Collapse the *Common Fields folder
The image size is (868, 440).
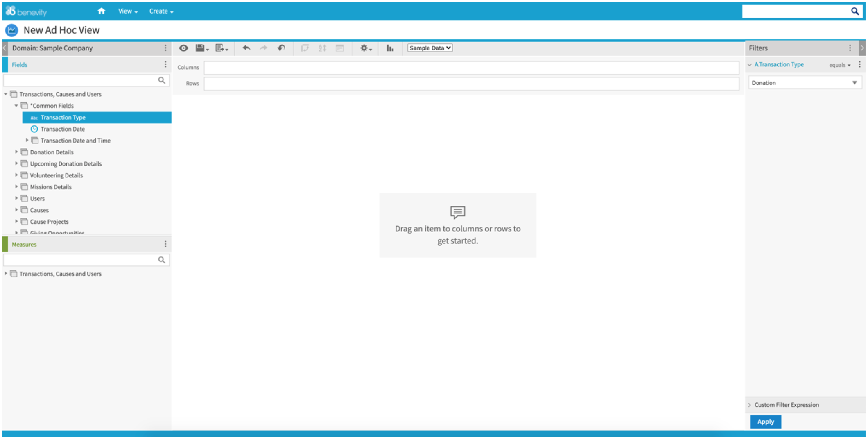pos(16,105)
